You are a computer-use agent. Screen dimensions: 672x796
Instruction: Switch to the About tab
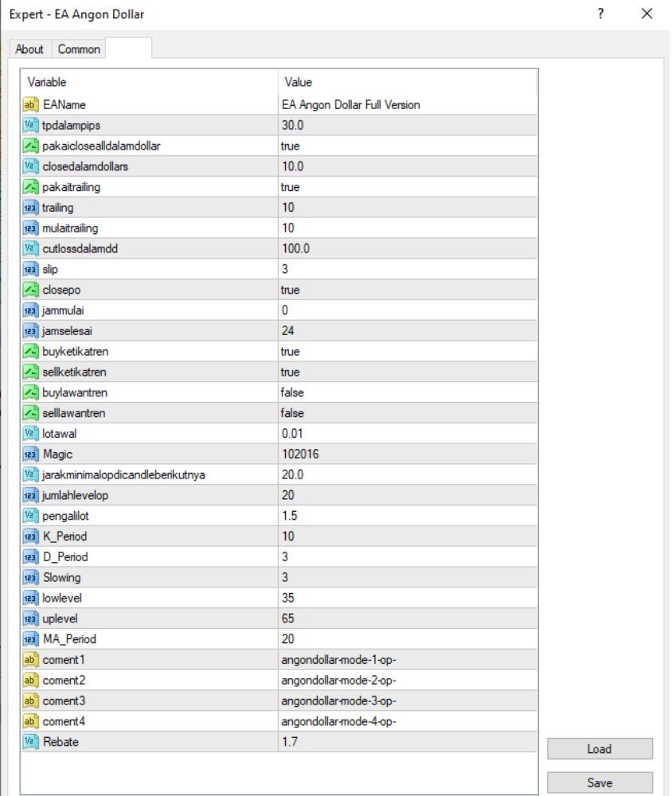click(29, 49)
